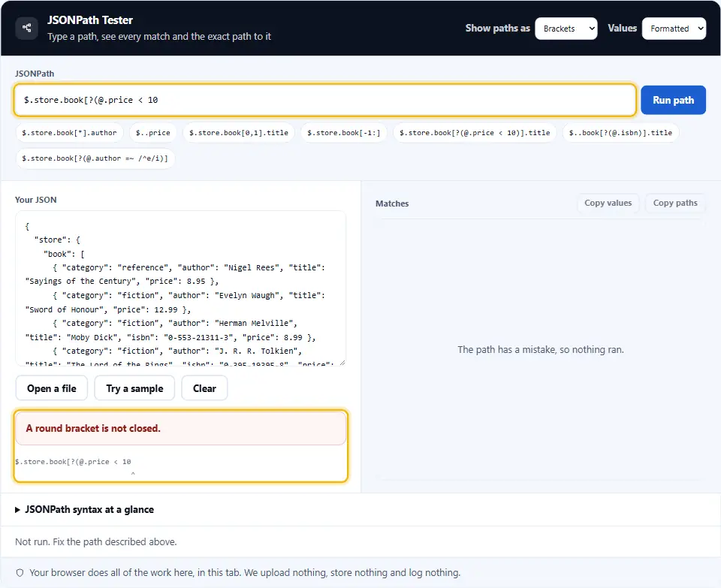This screenshot has width=721, height=588.
Task: Open the Show paths as Brackets dropdown
Action: (566, 29)
